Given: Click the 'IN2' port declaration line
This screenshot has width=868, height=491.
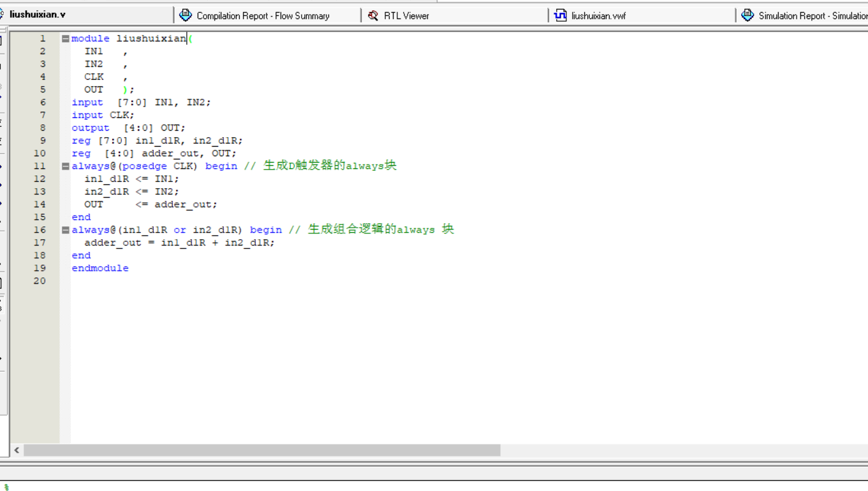Looking at the screenshot, I should (x=106, y=64).
